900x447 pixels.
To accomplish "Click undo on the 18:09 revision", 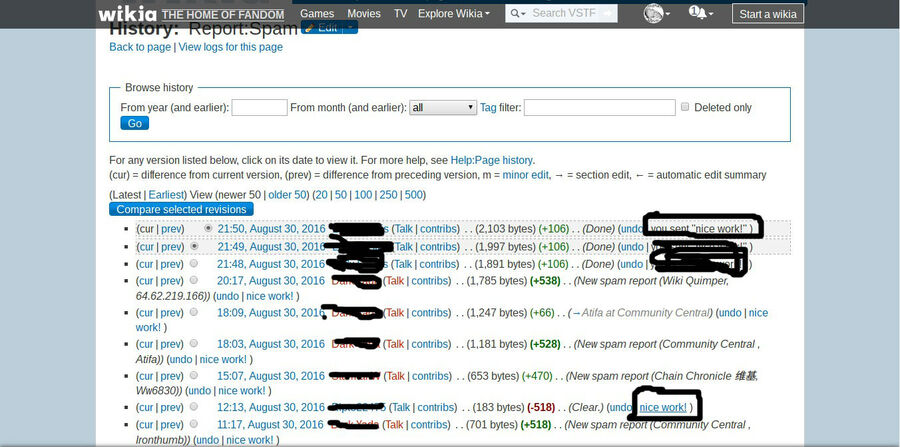I will (730, 313).
